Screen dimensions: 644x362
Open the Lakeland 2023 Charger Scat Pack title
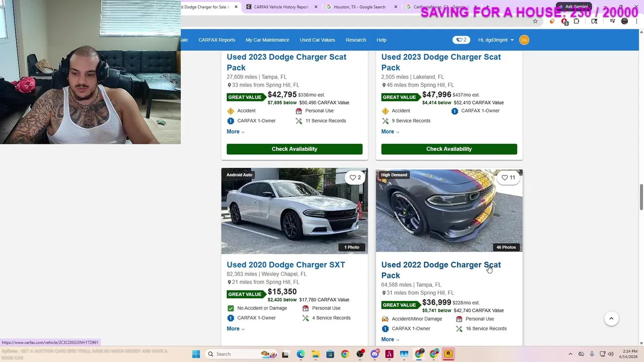pyautogui.click(x=441, y=62)
